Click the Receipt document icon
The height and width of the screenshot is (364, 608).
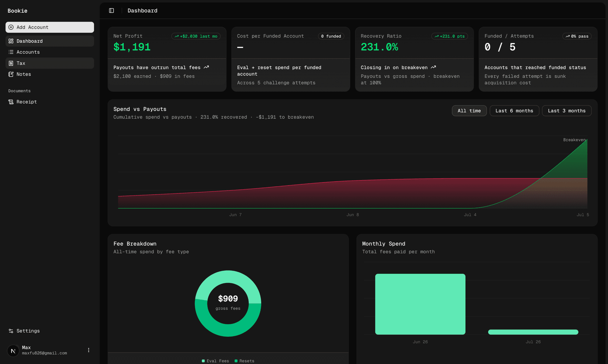click(x=11, y=102)
